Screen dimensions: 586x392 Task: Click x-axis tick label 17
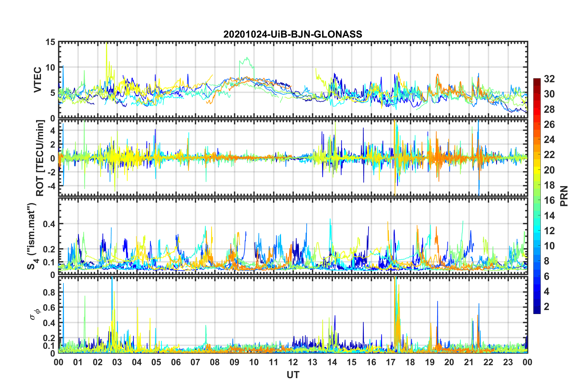pos(391,362)
